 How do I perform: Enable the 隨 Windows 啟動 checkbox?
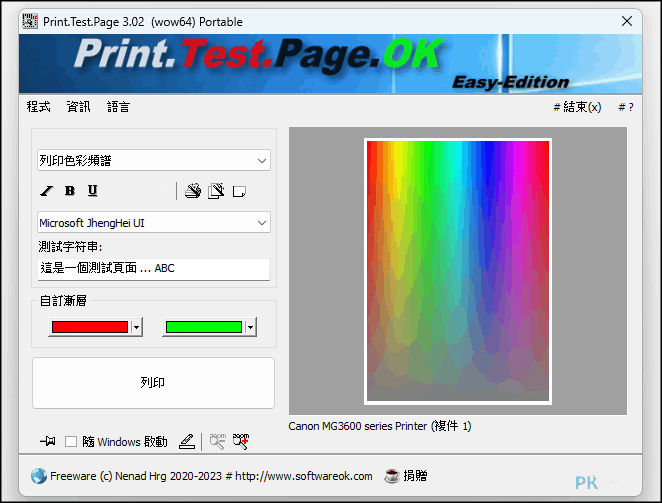pyautogui.click(x=71, y=442)
